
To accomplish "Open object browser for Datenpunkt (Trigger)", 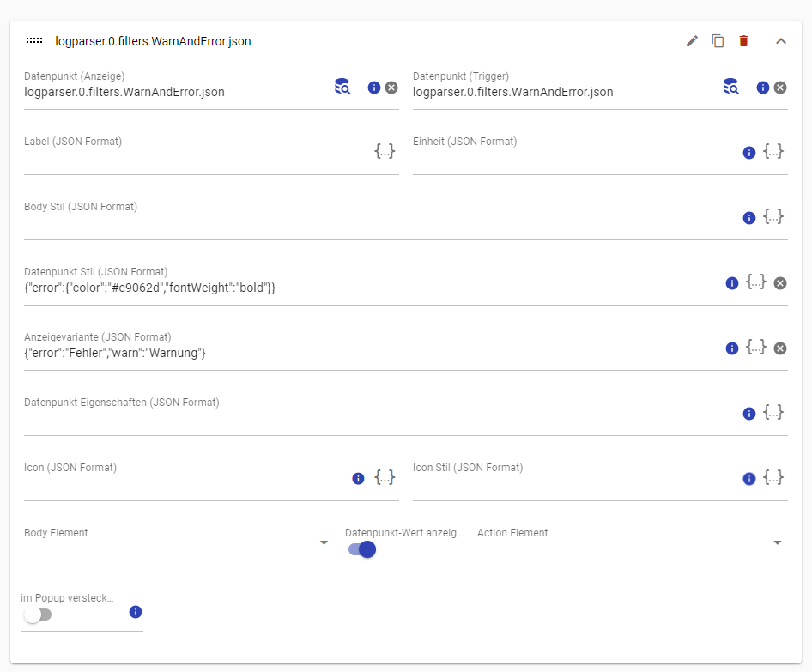I will 731,87.
